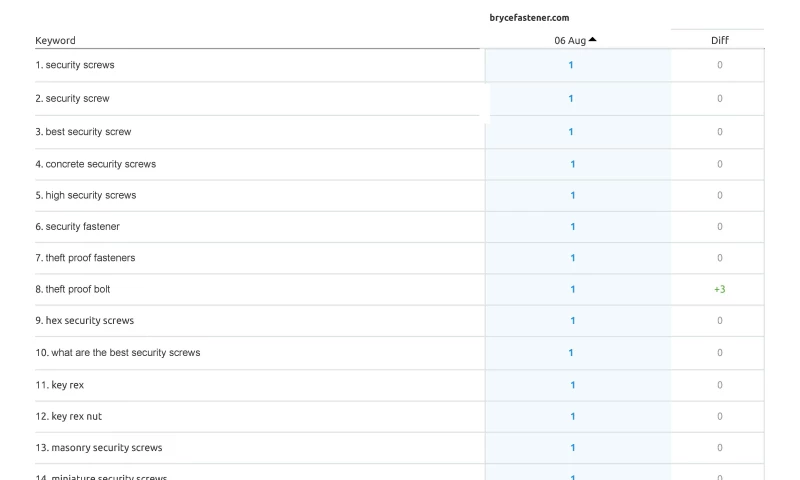Click the Diff column header
Viewport: 800px width, 480px height.
point(719,41)
